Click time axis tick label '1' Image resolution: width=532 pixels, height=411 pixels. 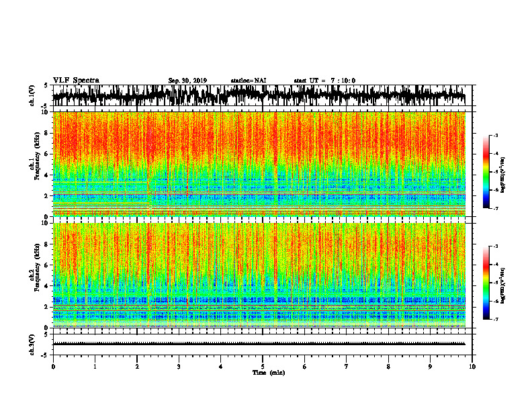(95, 367)
